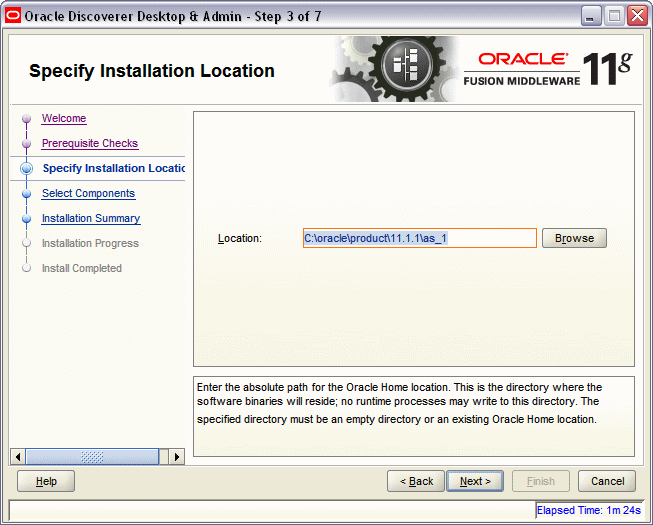
Task: Click the Installation Summary step bullet
Action: click(27, 219)
